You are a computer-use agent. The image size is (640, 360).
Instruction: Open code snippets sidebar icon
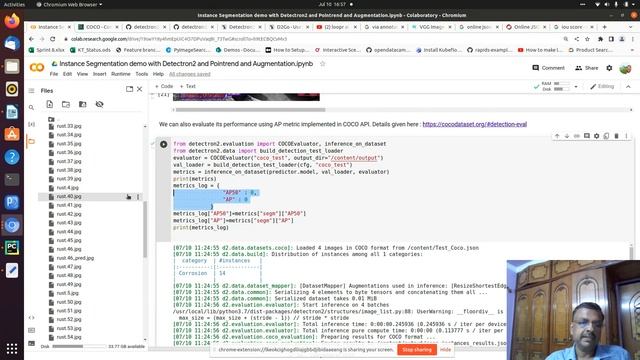31,318
